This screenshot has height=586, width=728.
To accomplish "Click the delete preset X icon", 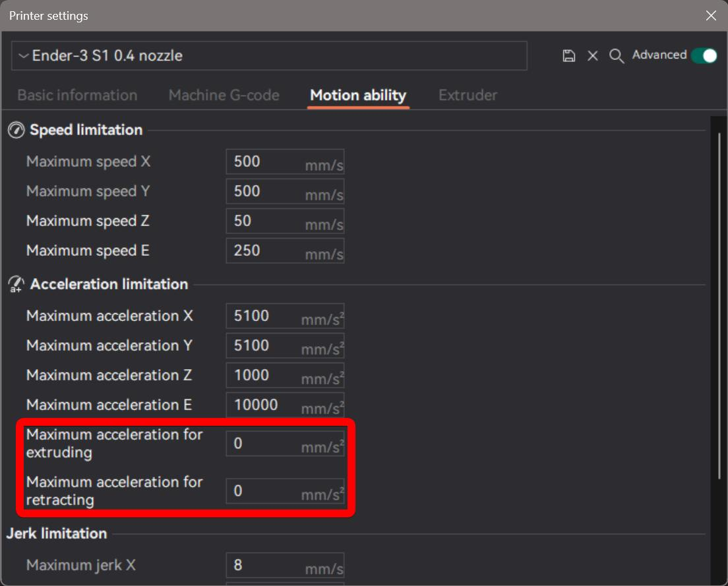I will tap(592, 55).
